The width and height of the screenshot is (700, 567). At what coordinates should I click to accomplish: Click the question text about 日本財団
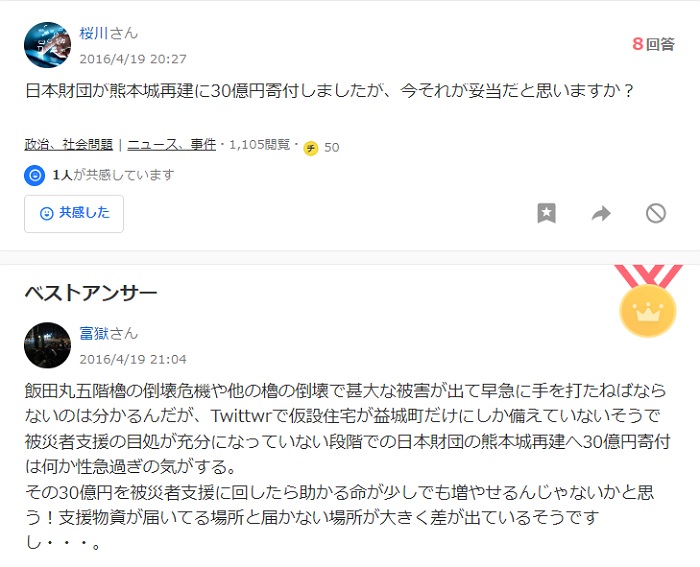[329, 91]
